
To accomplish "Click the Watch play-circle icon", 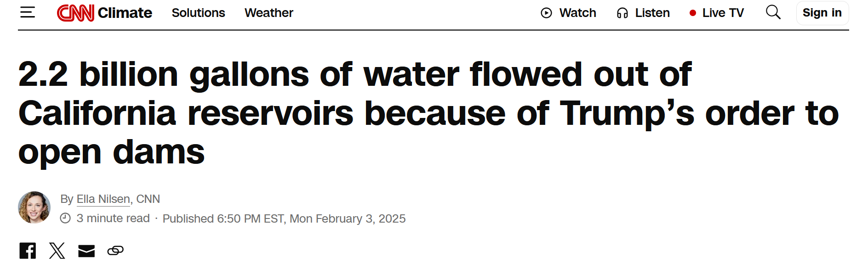I will coord(546,13).
